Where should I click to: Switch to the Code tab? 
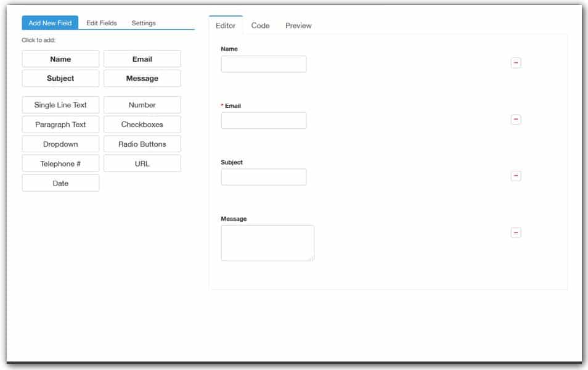pyautogui.click(x=259, y=25)
